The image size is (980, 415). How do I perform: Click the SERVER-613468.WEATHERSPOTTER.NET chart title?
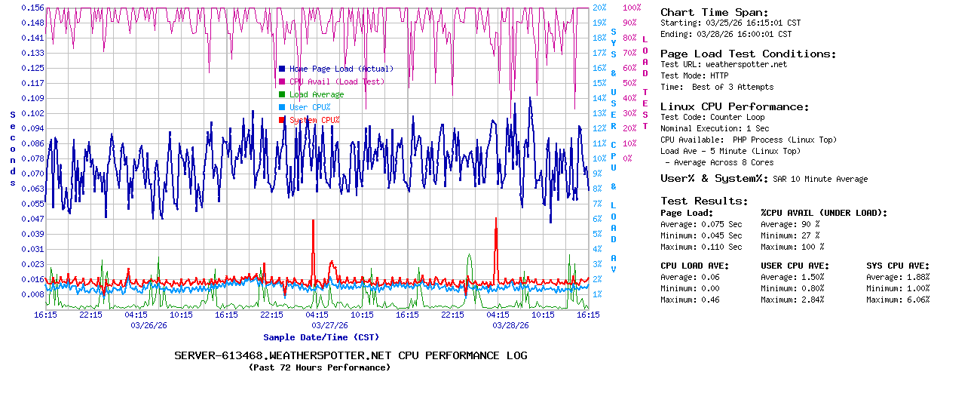[351, 355]
